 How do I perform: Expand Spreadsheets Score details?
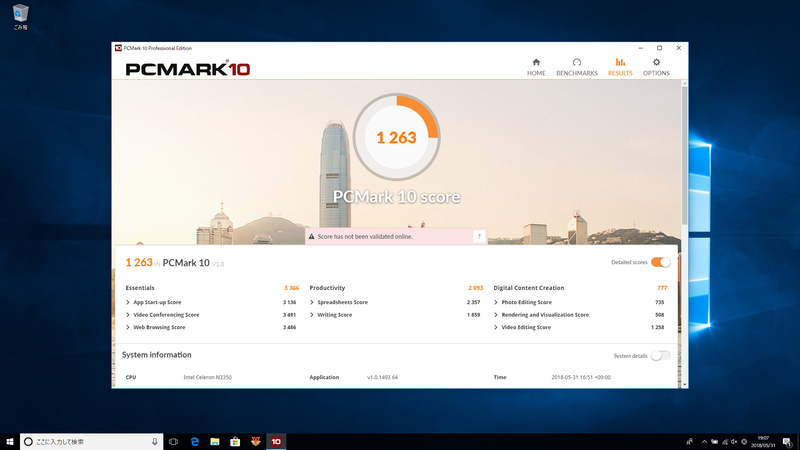pyautogui.click(x=312, y=302)
